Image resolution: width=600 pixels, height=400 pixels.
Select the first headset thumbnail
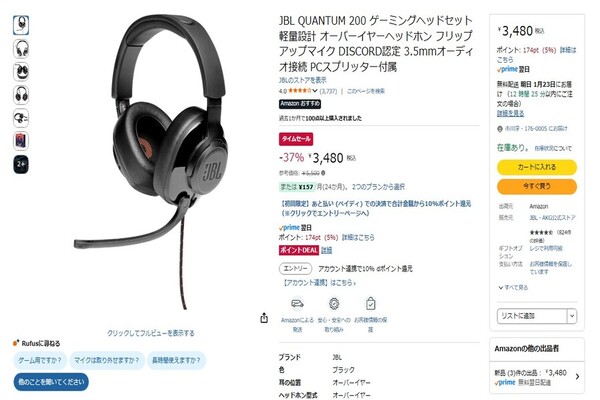point(21,25)
